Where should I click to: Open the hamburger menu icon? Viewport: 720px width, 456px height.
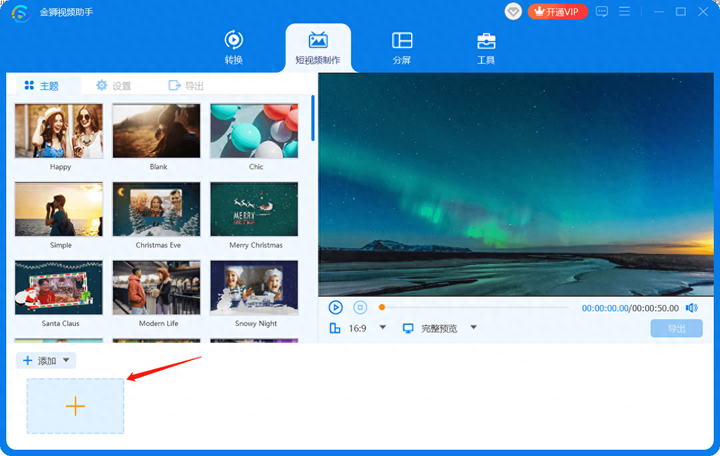tap(624, 11)
